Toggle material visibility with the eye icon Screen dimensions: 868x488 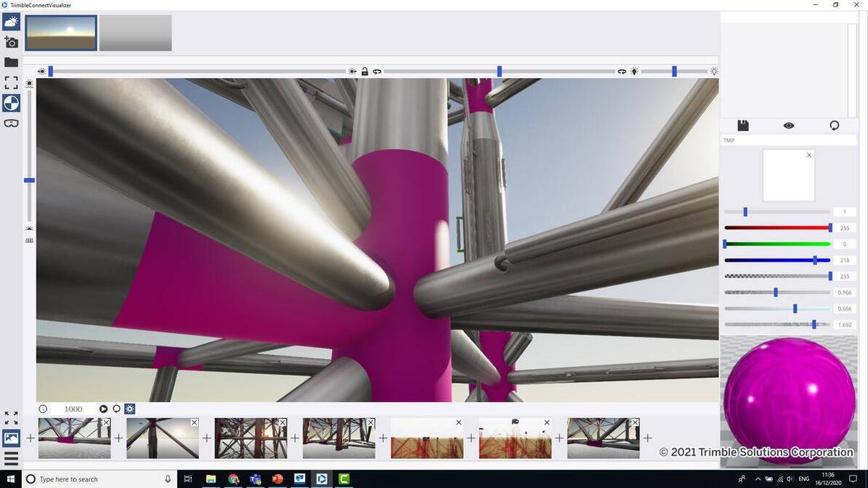(788, 125)
